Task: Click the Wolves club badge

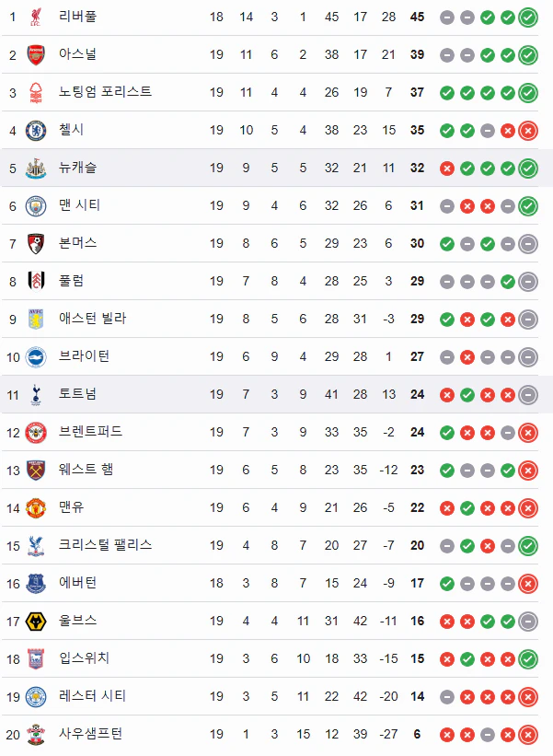Action: coord(36,622)
